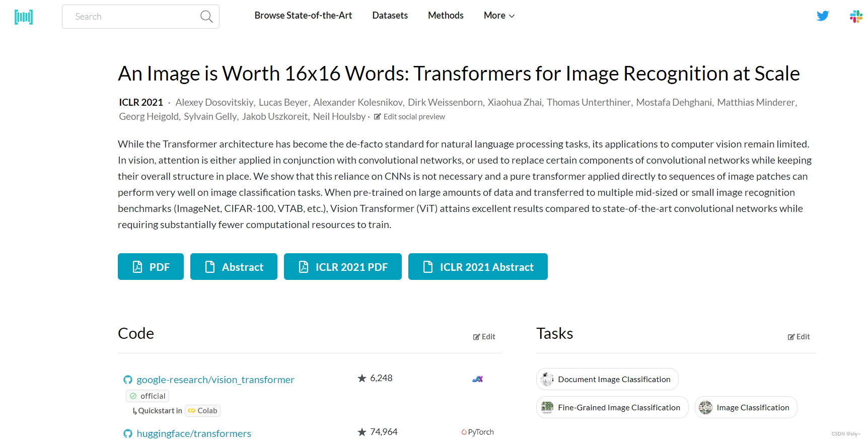This screenshot has height=441, width=868.
Task: Click the Image Classification thumbnail icon
Action: 705,407
